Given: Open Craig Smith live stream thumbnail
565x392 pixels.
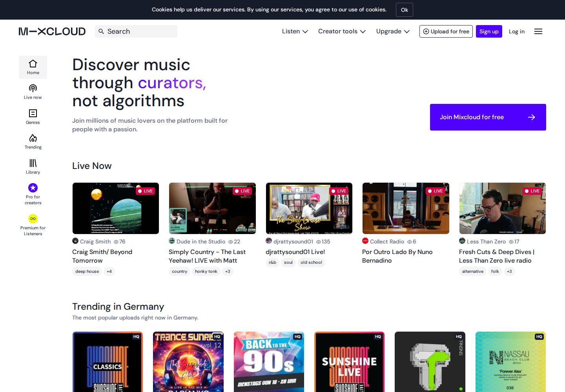Looking at the screenshot, I should click(116, 208).
